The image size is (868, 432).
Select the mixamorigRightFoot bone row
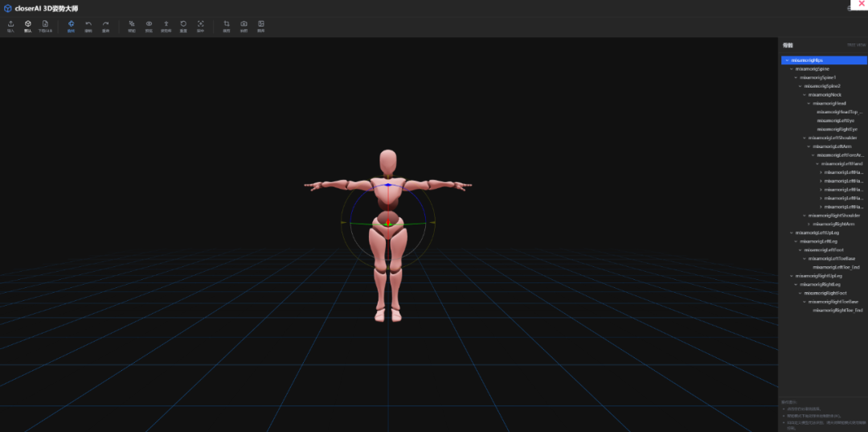[824, 293]
